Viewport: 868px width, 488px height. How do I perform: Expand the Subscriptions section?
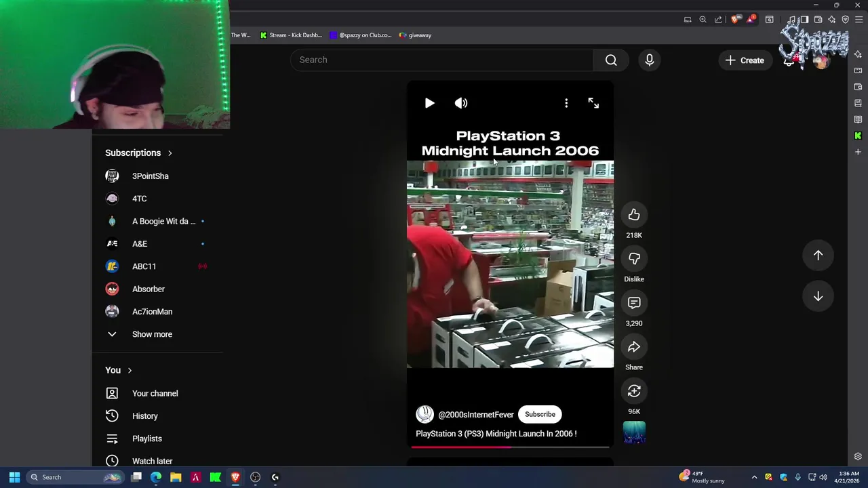point(138,153)
